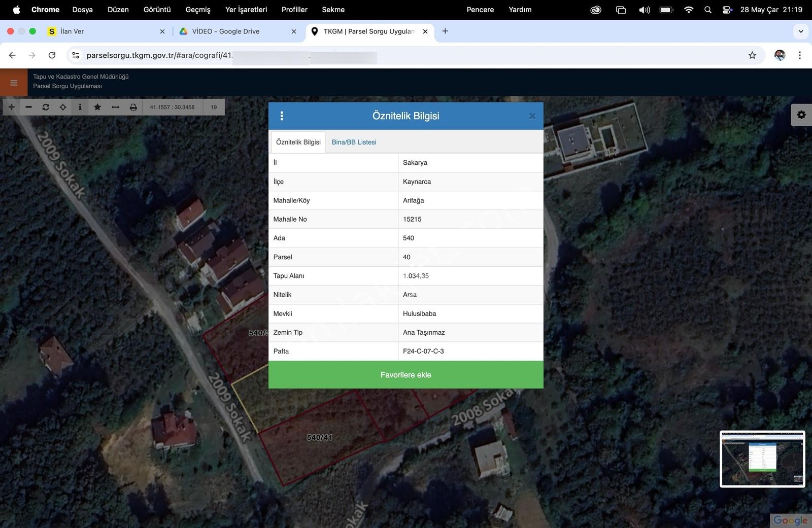Image resolution: width=812 pixels, height=528 pixels.
Task: Click Mevkii value Hulusibaba
Action: tap(470, 313)
